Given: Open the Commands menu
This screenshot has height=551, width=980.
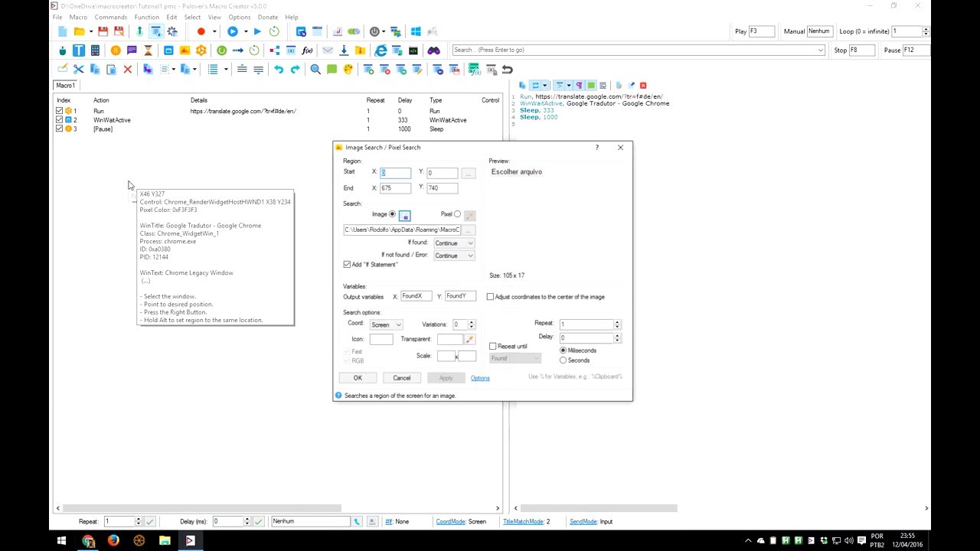Looking at the screenshot, I should [x=111, y=17].
